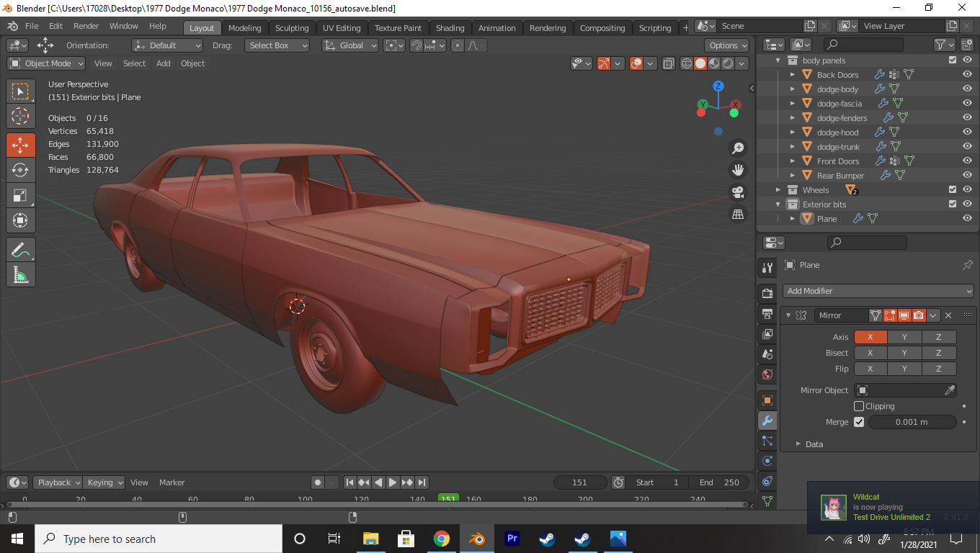This screenshot has width=980, height=553.
Task: Open the Object properties tab
Action: 767,400
